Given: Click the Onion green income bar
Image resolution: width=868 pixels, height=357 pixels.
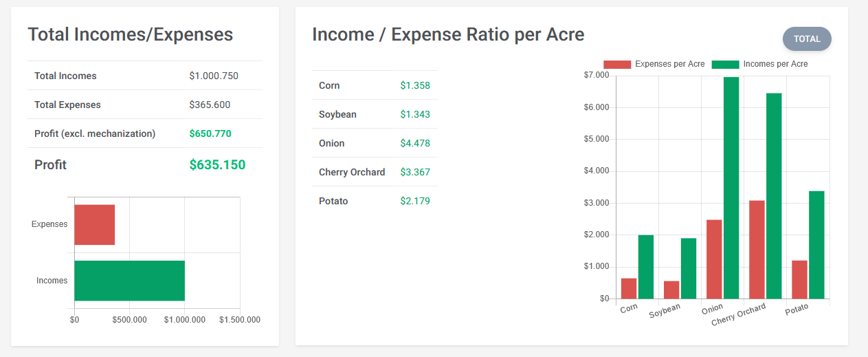Looking at the screenshot, I should pos(731,187).
